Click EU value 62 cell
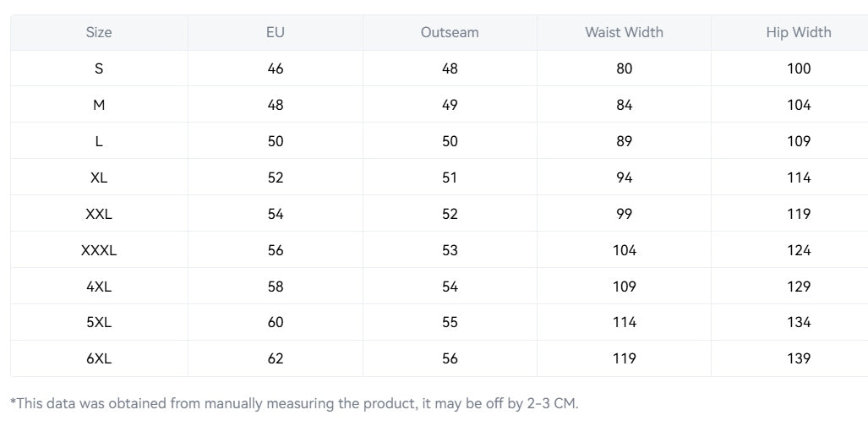Viewport: 868px width, 437px height. (276, 358)
